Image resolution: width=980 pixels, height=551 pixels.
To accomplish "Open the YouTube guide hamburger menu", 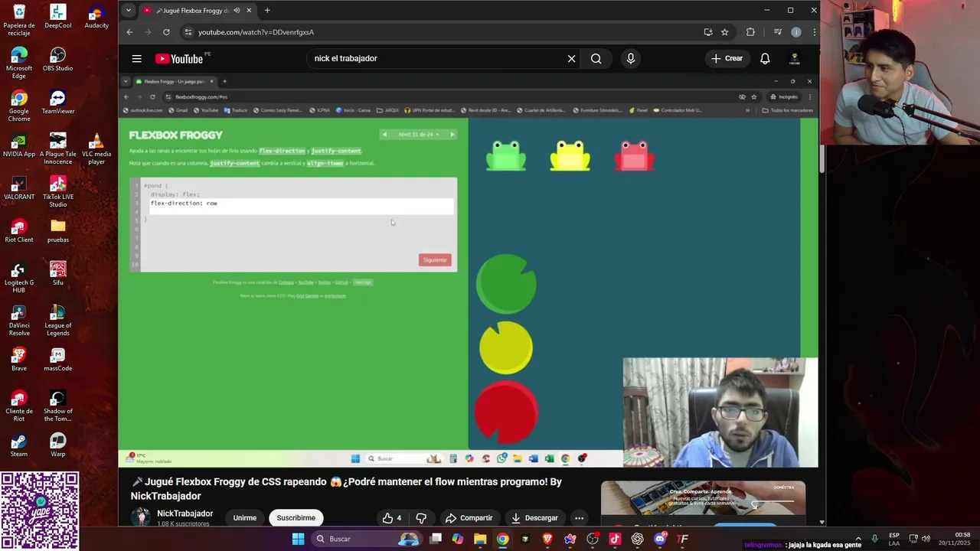I will tap(136, 59).
